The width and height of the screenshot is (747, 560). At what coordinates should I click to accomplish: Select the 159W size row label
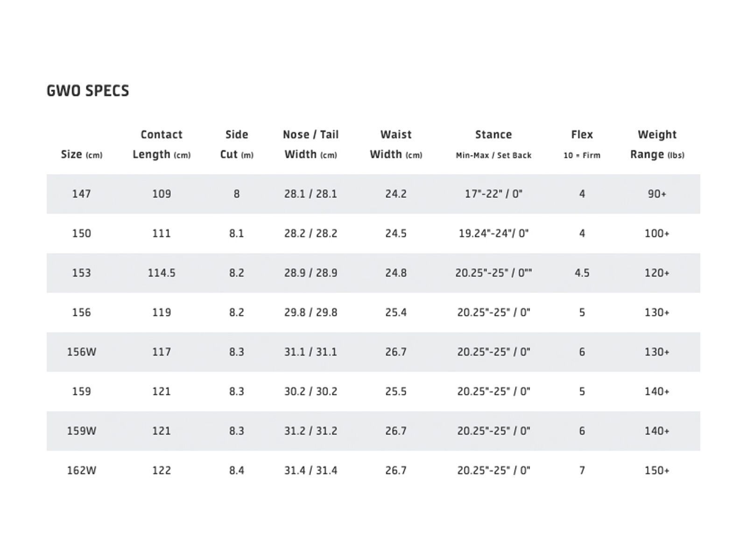[81, 431]
